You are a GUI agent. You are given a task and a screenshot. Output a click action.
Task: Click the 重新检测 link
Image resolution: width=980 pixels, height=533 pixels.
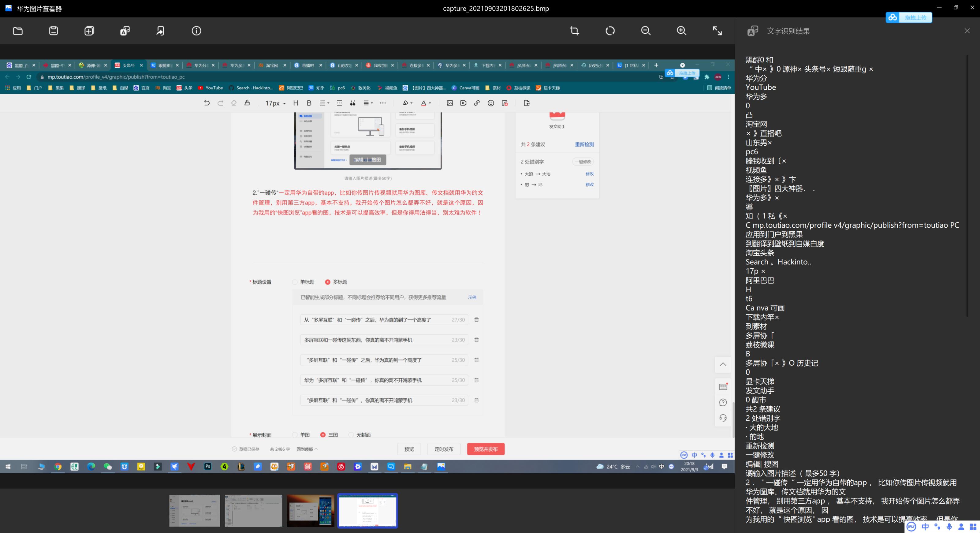[x=584, y=144]
